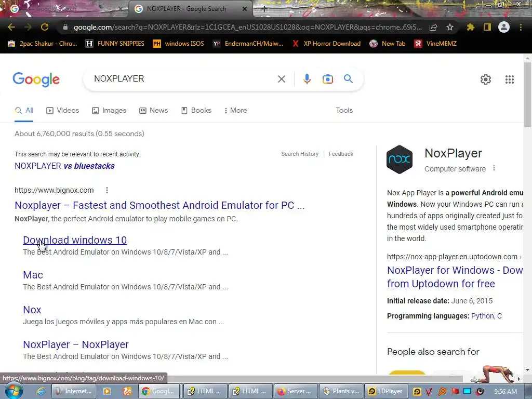View site info via the padlock icon
532x399 pixels.
(x=65, y=27)
